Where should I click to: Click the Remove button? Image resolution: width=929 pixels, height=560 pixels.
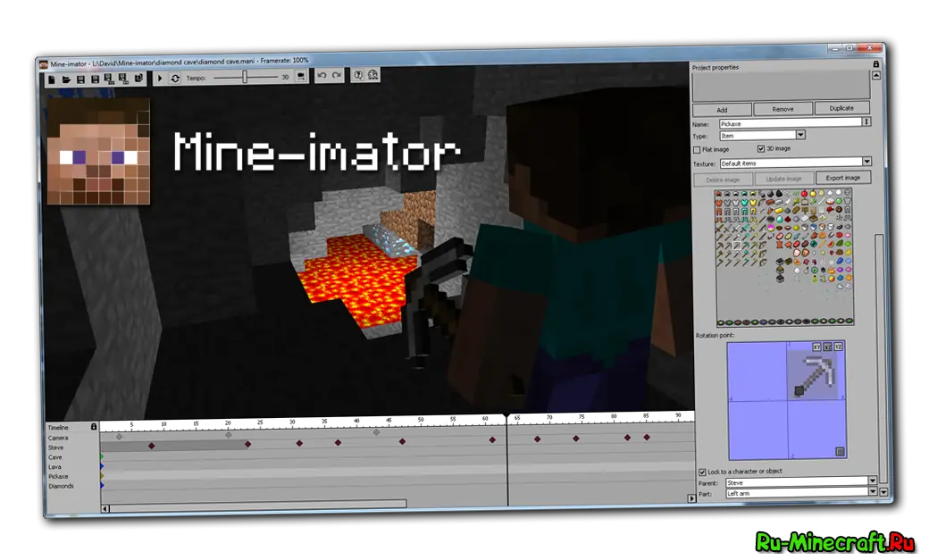783,109
